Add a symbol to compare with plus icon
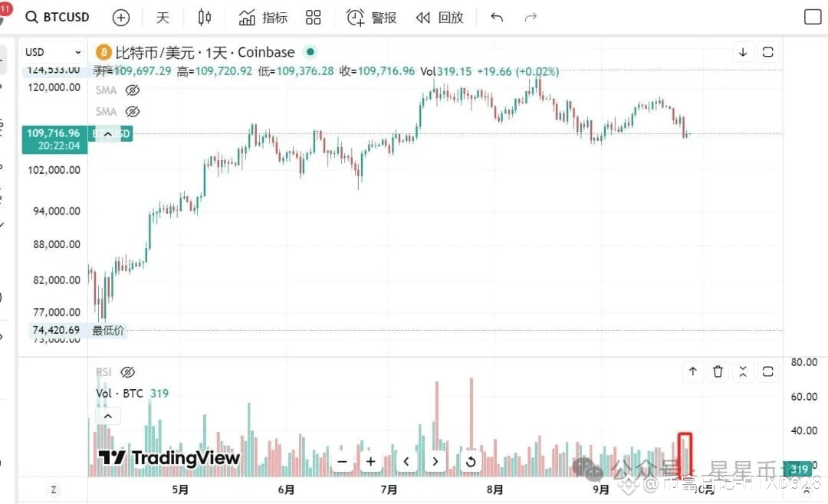The height and width of the screenshot is (504, 828). click(x=121, y=18)
